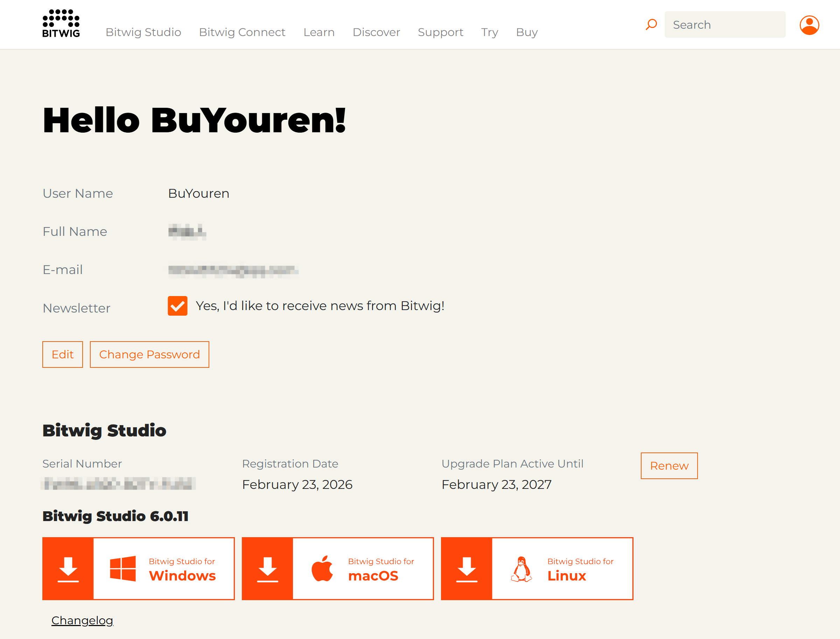Click the Registration Date label
840x639 pixels.
click(290, 464)
